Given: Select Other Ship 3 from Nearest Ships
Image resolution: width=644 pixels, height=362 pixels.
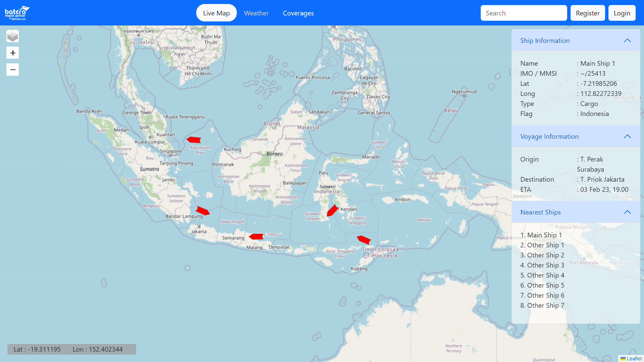Looking at the screenshot, I should point(542,265).
